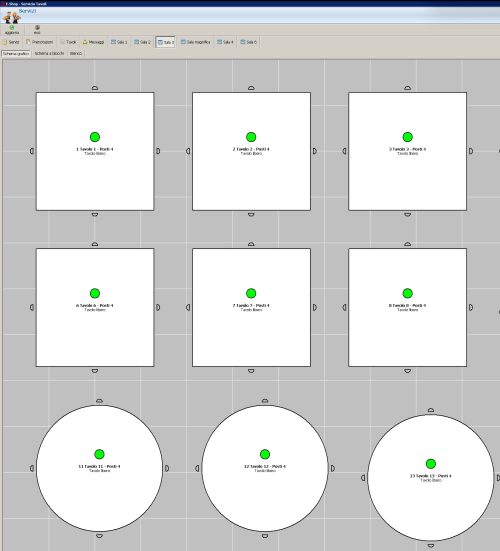Select the Schema a blocchi view tab
500x551 pixels.
click(50, 53)
